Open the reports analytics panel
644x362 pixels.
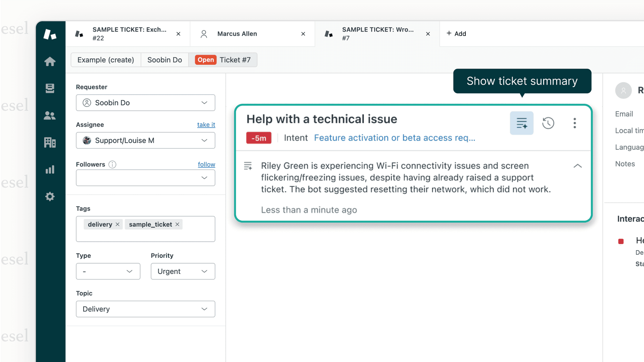[50, 169]
